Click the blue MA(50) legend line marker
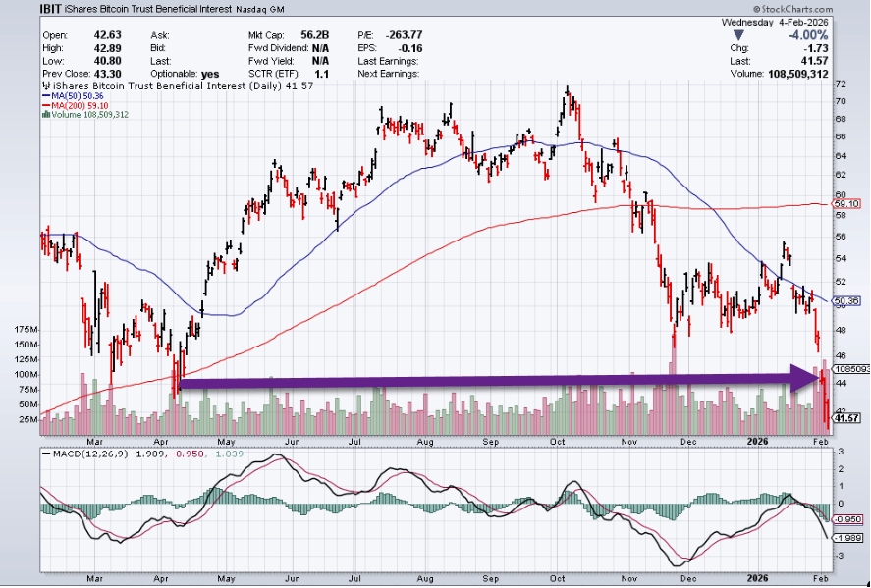The height and width of the screenshot is (588, 871). pyautogui.click(x=46, y=96)
